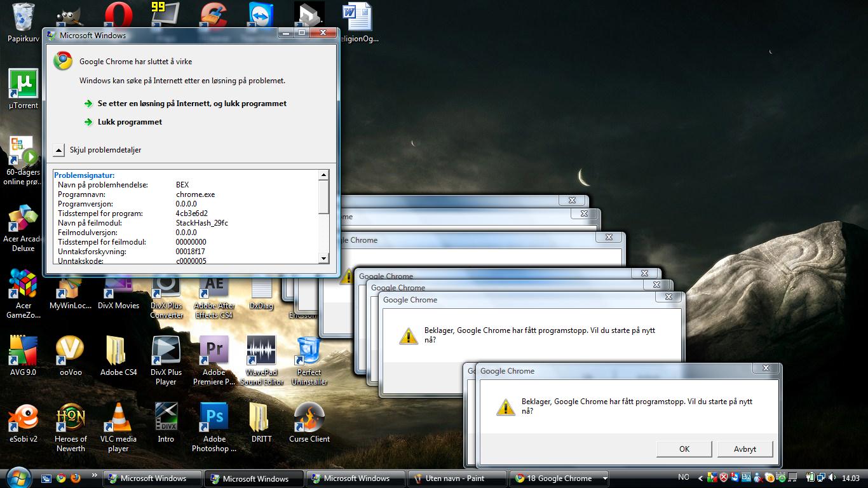Image resolution: width=868 pixels, height=488 pixels.
Task: Open the Papirkurv recycle bin icon
Action: 24,22
